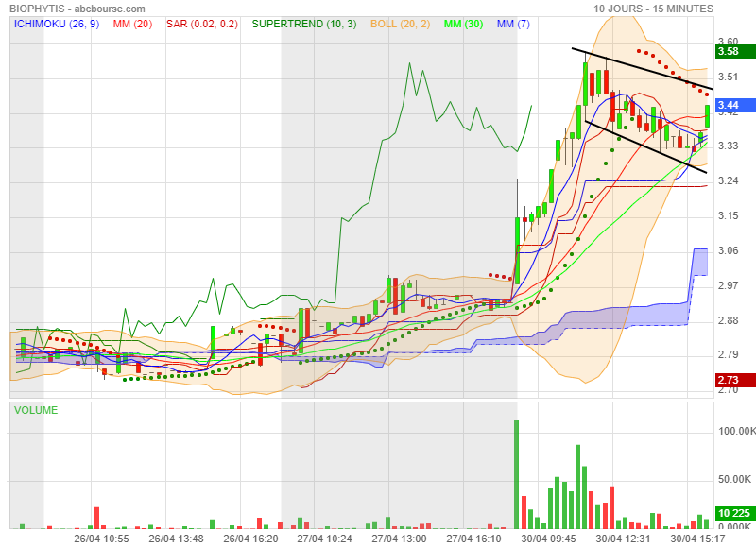Click the 26/04 16:20 time label
Viewport: 756px width, 548px height.
250,539
